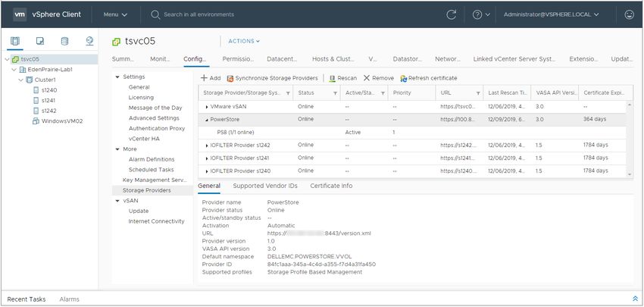This screenshot has width=644, height=307.
Task: Open the Networking inventory view icon
Action: 89,41
